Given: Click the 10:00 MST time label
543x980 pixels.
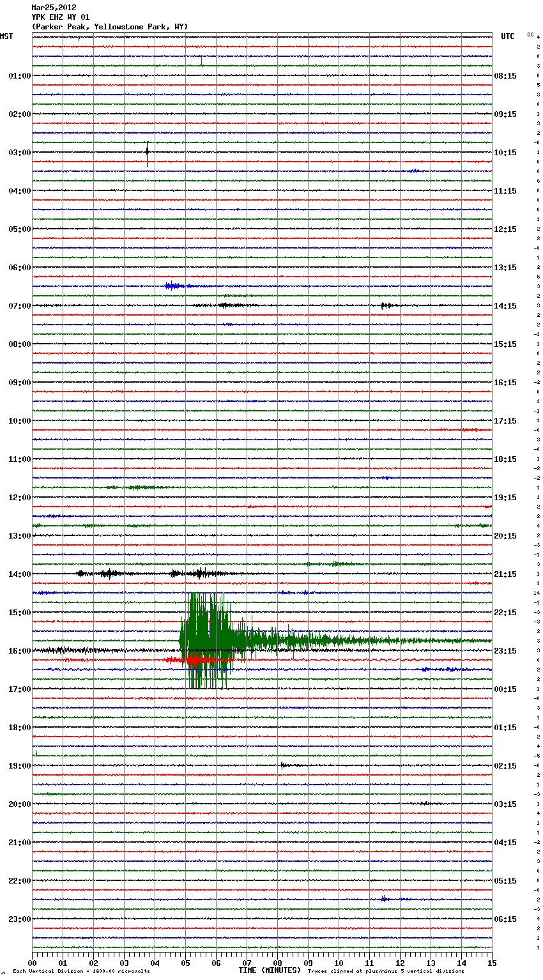Looking at the screenshot, I should click(x=20, y=421).
